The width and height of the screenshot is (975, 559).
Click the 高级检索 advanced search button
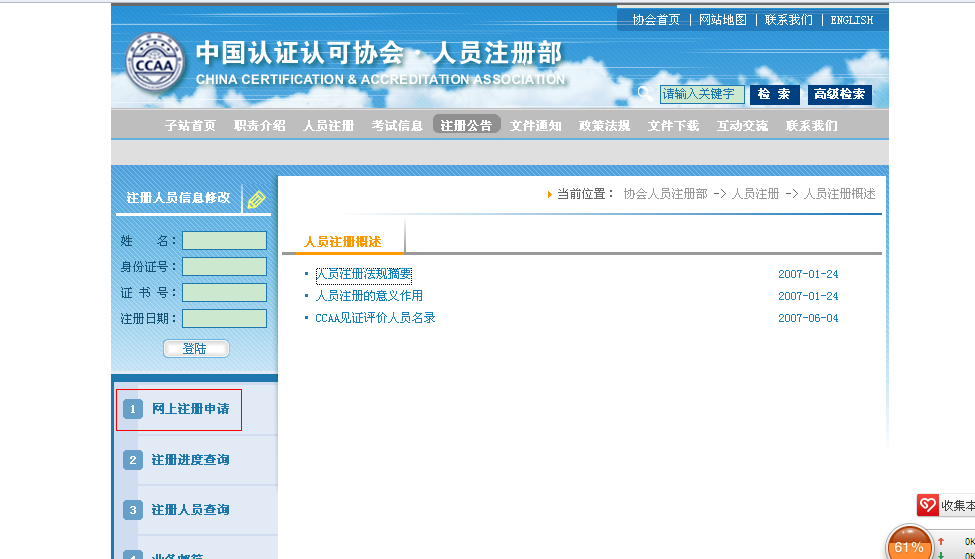pos(839,94)
